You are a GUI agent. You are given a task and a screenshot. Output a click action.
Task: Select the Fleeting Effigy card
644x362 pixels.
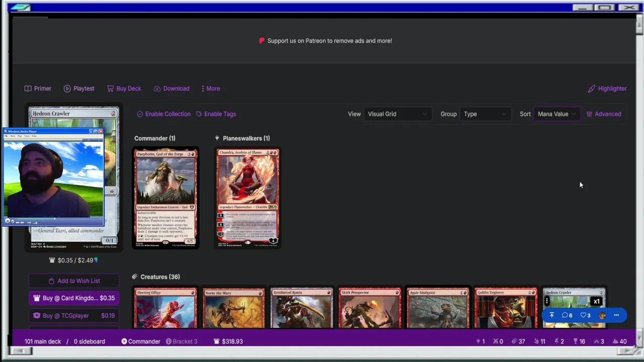(x=165, y=308)
